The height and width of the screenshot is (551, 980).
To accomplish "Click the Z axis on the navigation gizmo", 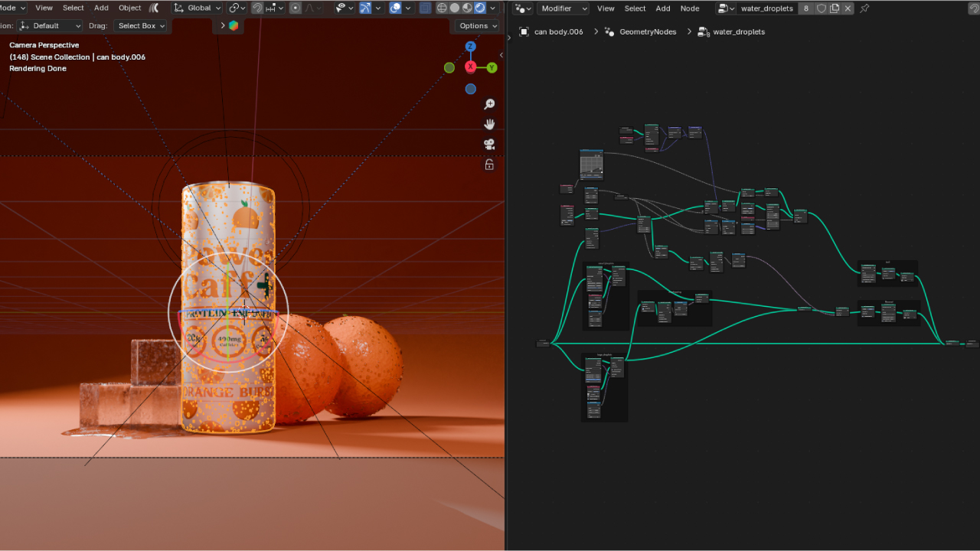I will click(x=470, y=47).
